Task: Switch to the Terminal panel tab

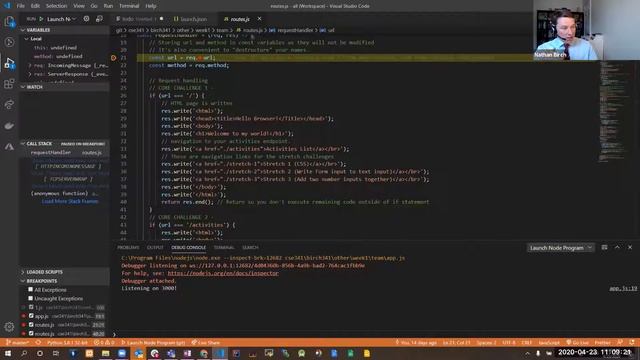Action: click(x=224, y=247)
